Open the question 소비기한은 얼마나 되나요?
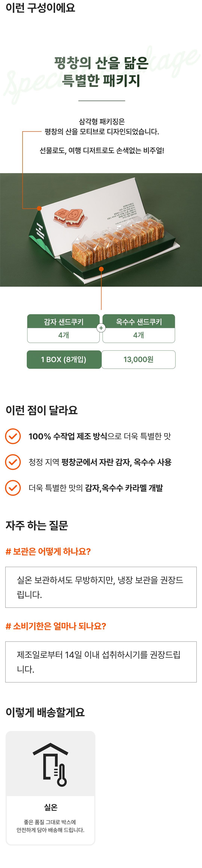Screen dimensions: 202x868 [x=56, y=626]
